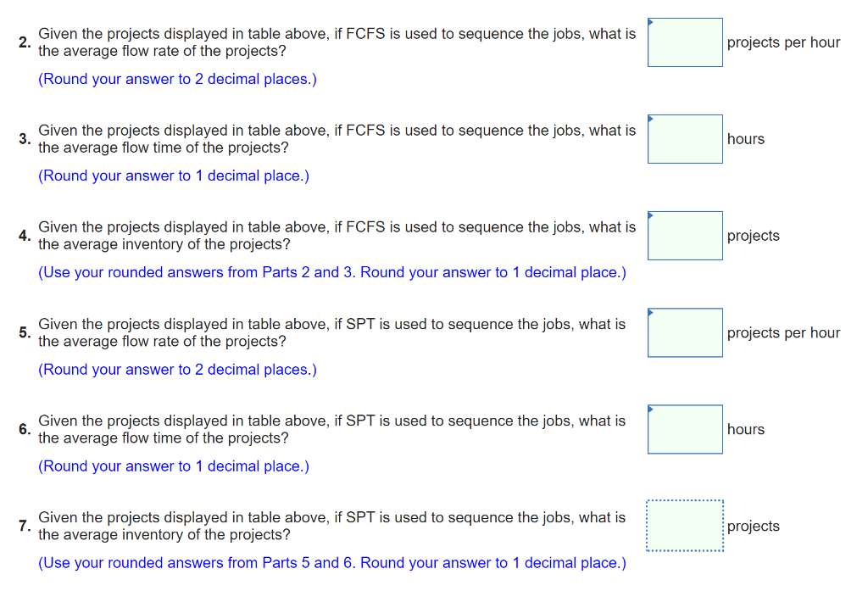Select the dotted Part 7 answer box
Viewport: 868px width, 591px height.
tap(684, 526)
